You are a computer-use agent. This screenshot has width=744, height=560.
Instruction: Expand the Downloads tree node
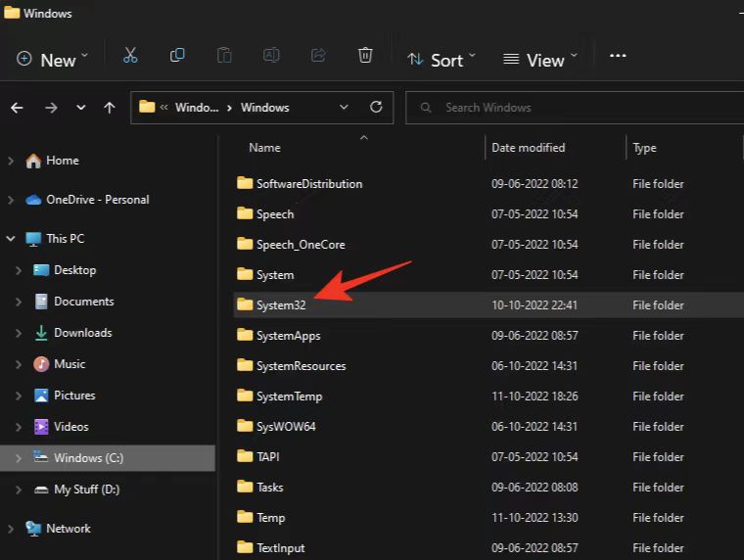pos(19,333)
